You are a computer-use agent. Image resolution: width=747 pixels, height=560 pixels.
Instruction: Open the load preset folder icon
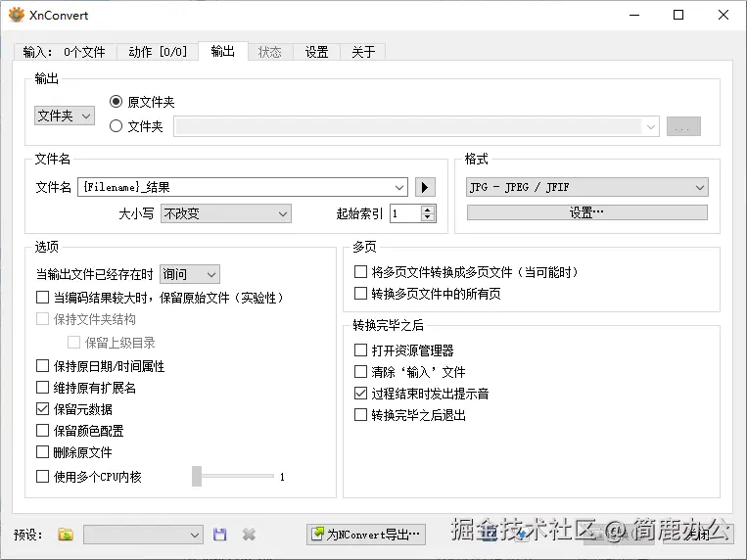(66, 535)
